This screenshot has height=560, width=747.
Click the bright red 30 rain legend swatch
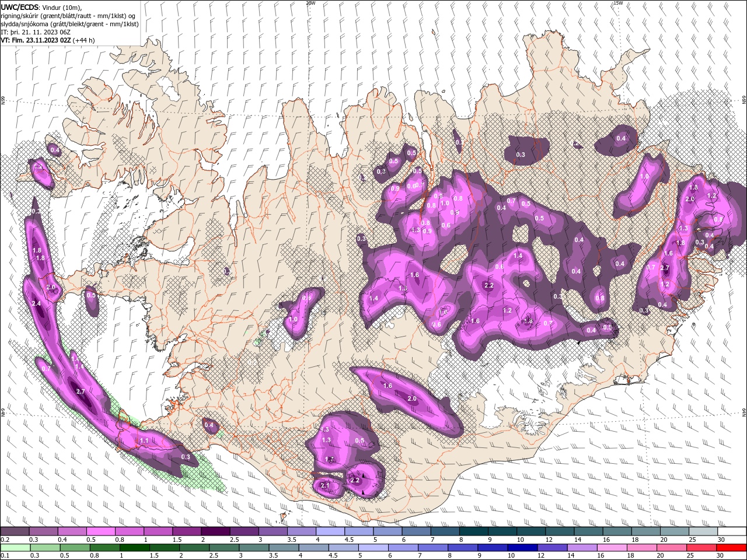[732, 547]
